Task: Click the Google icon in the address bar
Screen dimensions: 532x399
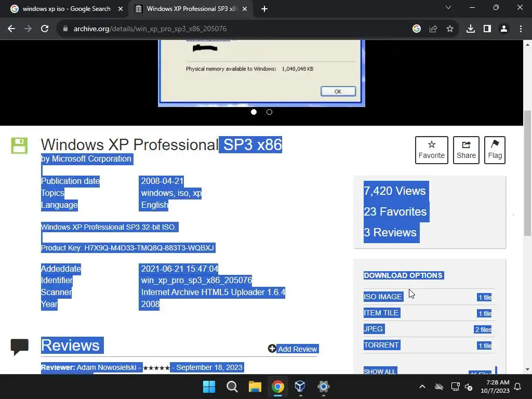Action: click(x=417, y=29)
